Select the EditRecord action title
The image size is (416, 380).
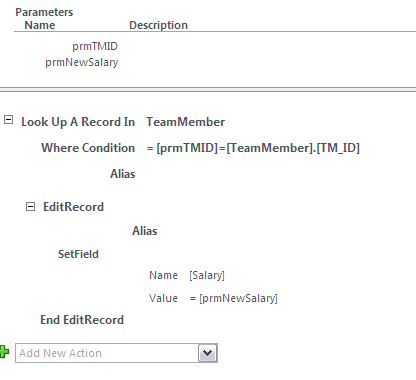pyautogui.click(x=73, y=207)
